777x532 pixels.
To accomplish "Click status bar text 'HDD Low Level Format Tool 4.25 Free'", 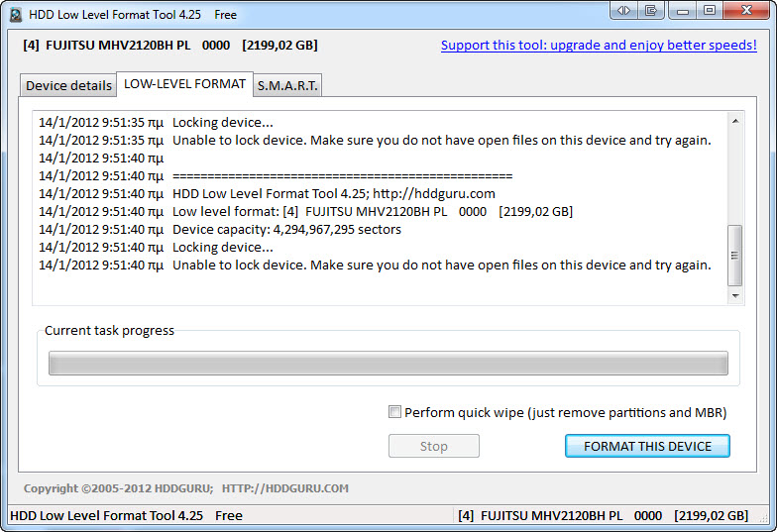I will (127, 515).
